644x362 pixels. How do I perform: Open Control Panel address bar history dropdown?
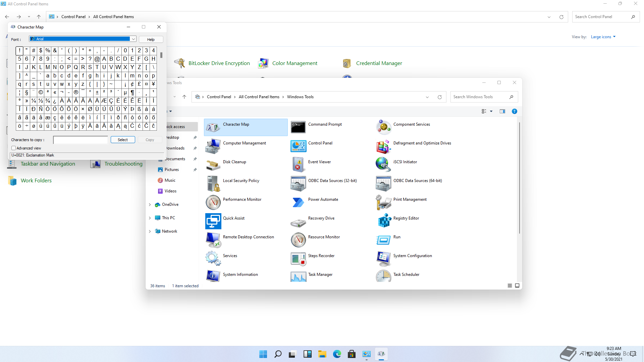(549, 17)
